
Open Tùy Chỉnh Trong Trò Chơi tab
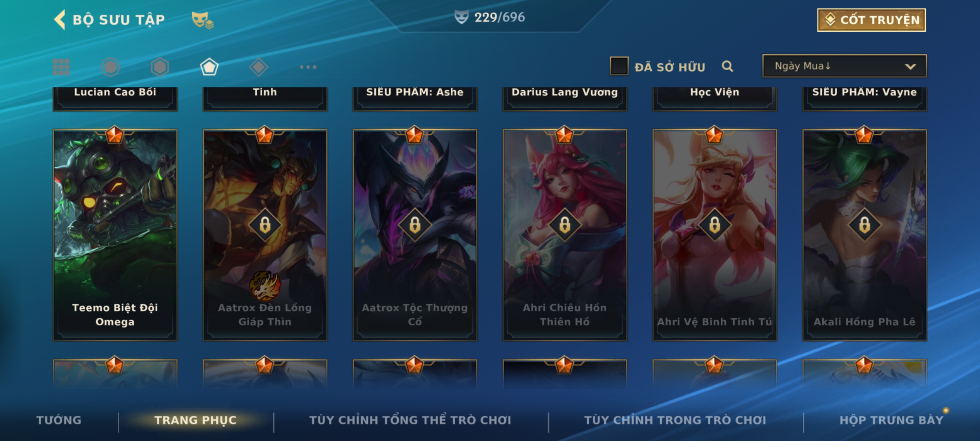pos(675,420)
